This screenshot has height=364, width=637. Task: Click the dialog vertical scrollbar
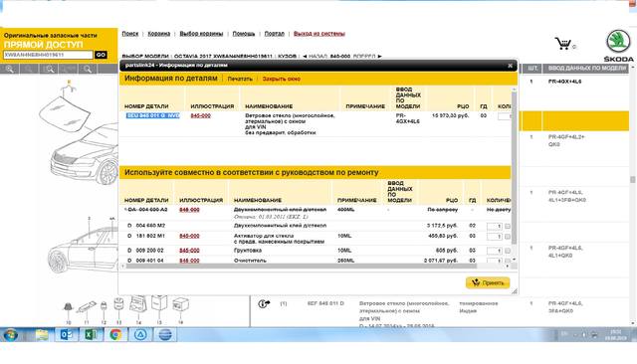point(514,168)
